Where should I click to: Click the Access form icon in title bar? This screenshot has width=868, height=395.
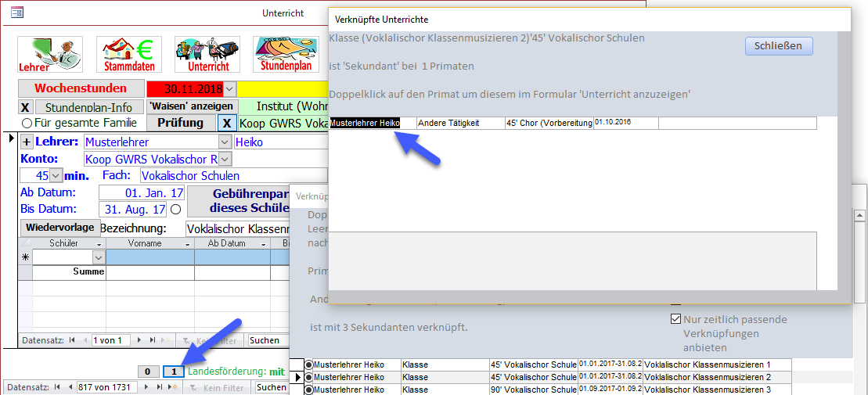pyautogui.click(x=16, y=13)
